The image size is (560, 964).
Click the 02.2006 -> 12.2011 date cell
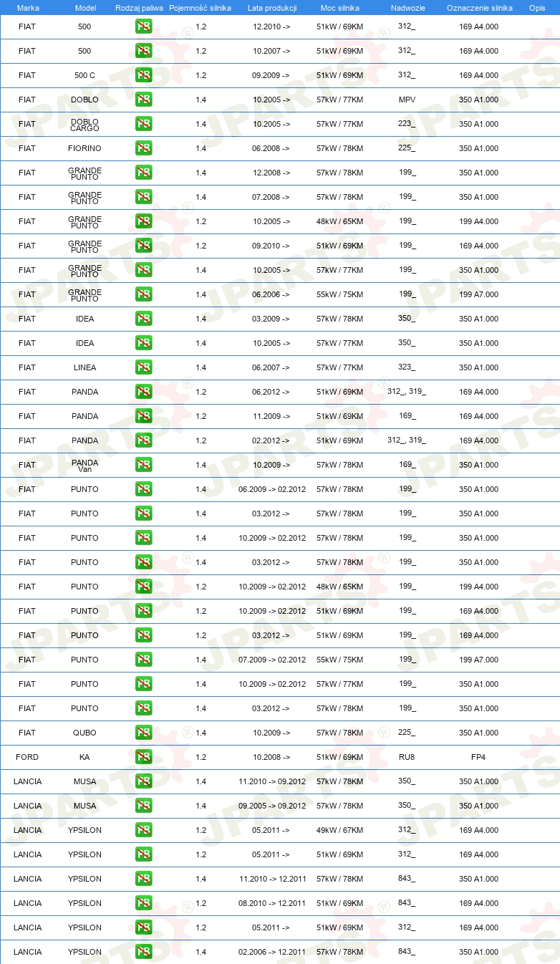[x=272, y=952]
